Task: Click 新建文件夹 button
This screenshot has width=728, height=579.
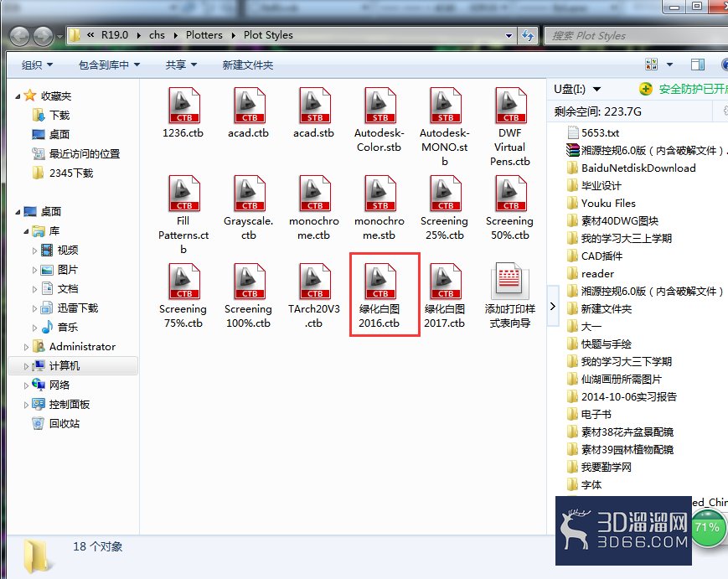Action: [247, 65]
